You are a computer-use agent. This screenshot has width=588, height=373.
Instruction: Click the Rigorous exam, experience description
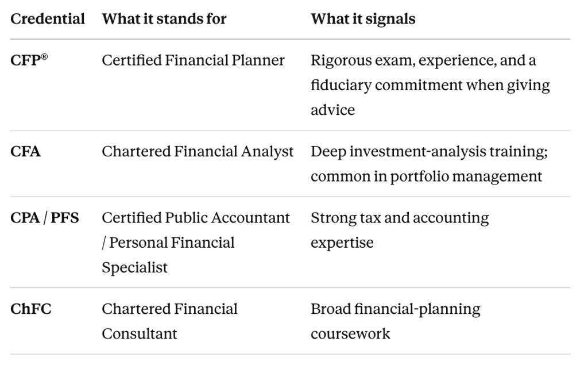[x=430, y=85]
